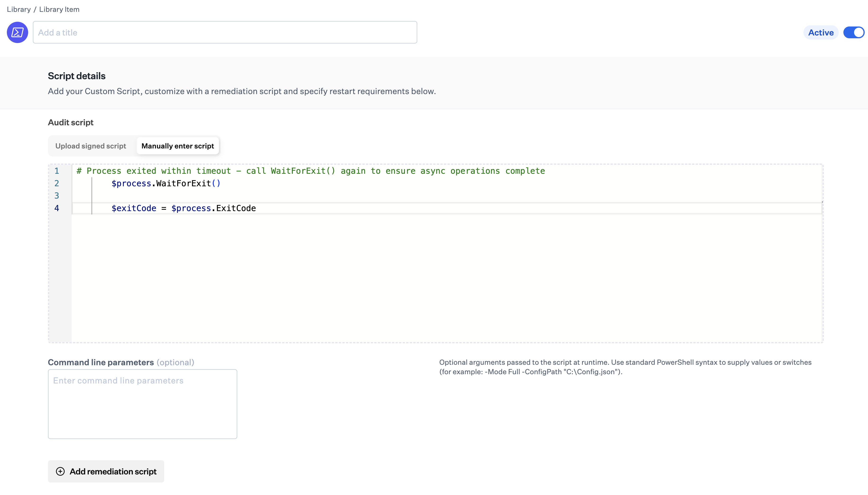868x495 pixels.
Task: Open the Library breadcrumb link
Action: click(x=19, y=9)
